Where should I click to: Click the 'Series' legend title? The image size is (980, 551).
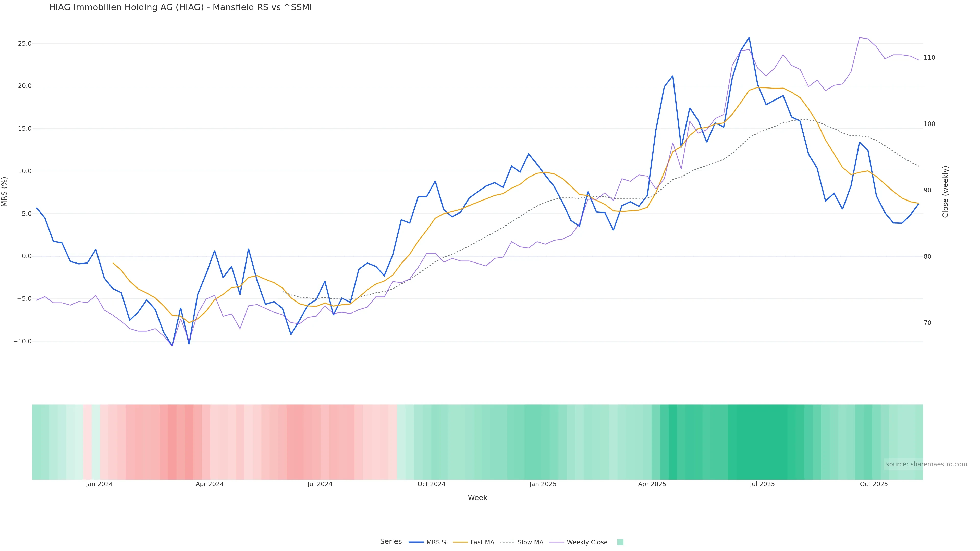[x=391, y=542]
